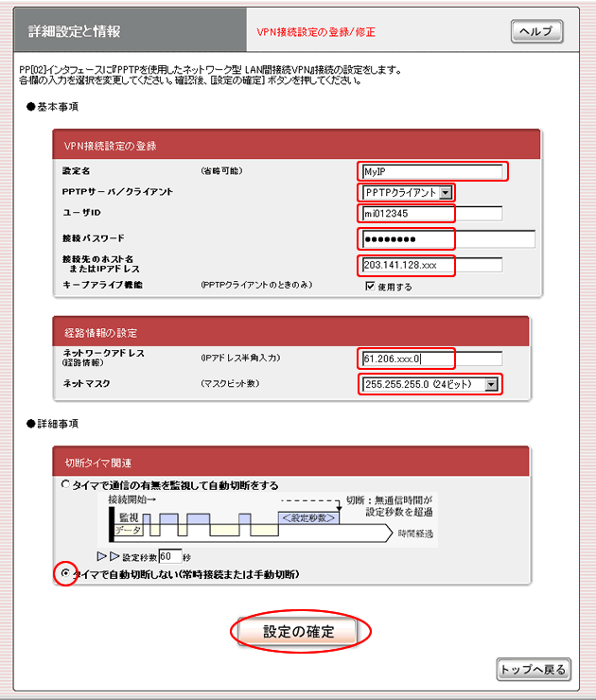The image size is (596, 700).
Task: Select the タイマで通信の有無を監視して自動切断 radio button
Action: pyautogui.click(x=65, y=484)
